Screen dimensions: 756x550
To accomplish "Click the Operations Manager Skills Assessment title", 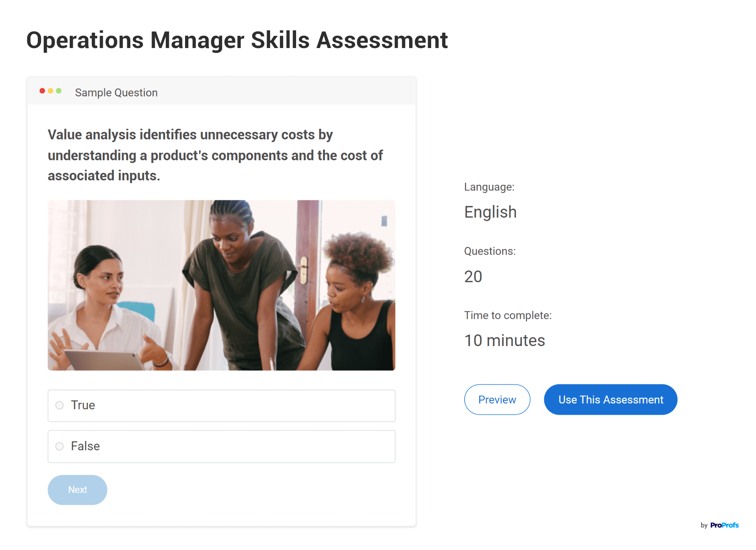I will pyautogui.click(x=237, y=40).
